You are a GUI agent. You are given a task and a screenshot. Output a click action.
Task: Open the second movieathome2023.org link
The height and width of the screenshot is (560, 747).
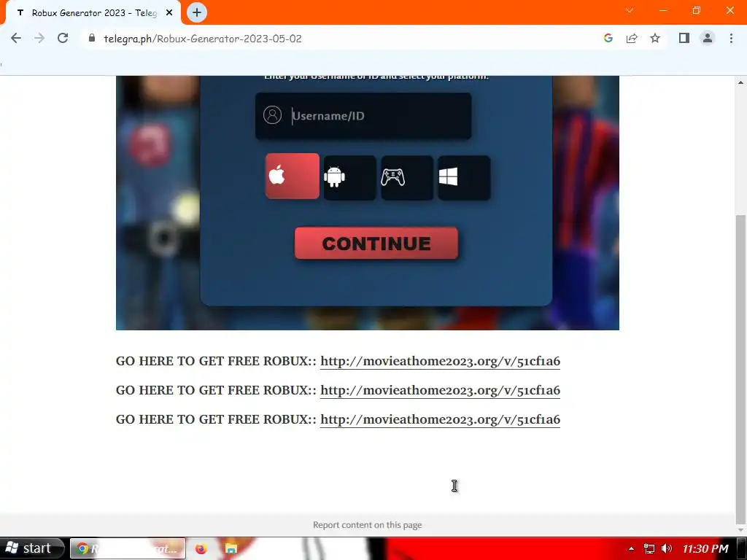tap(440, 390)
